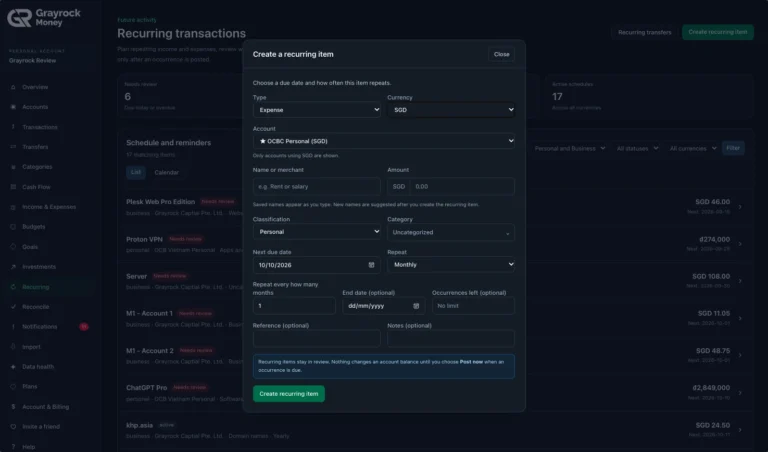Open Budgets in the sidebar
This screenshot has height=452, width=768.
(x=33, y=227)
